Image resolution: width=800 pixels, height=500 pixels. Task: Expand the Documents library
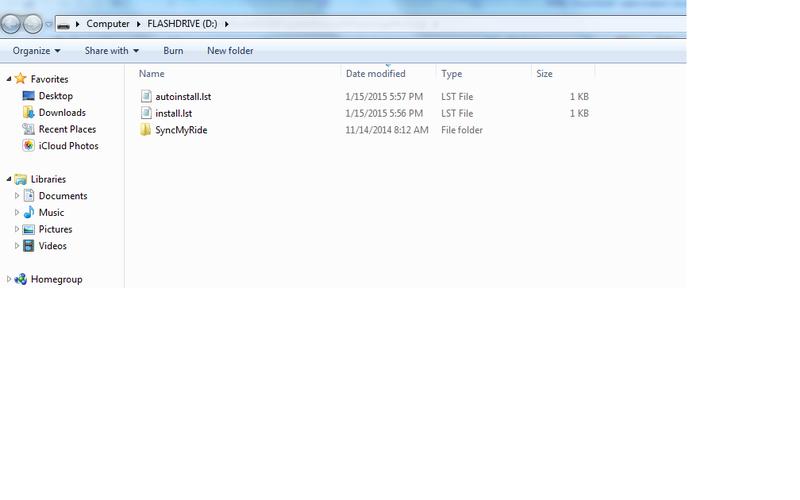17,195
